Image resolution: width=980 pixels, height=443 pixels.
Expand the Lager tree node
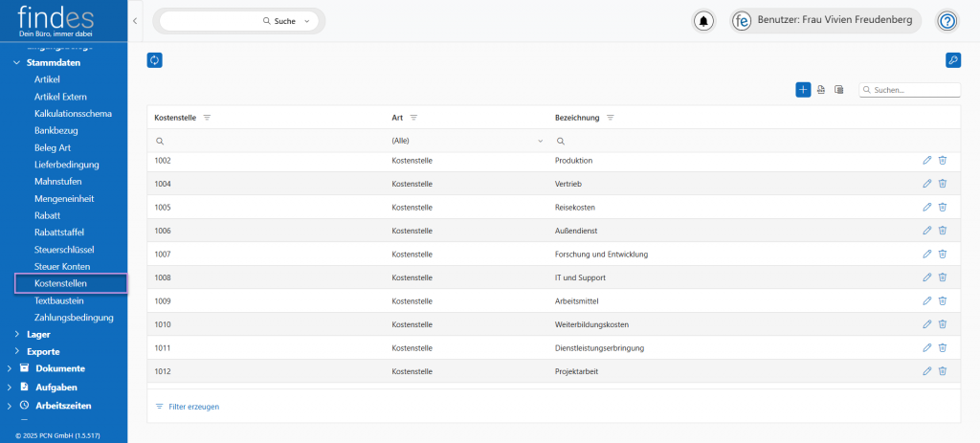(x=17, y=335)
